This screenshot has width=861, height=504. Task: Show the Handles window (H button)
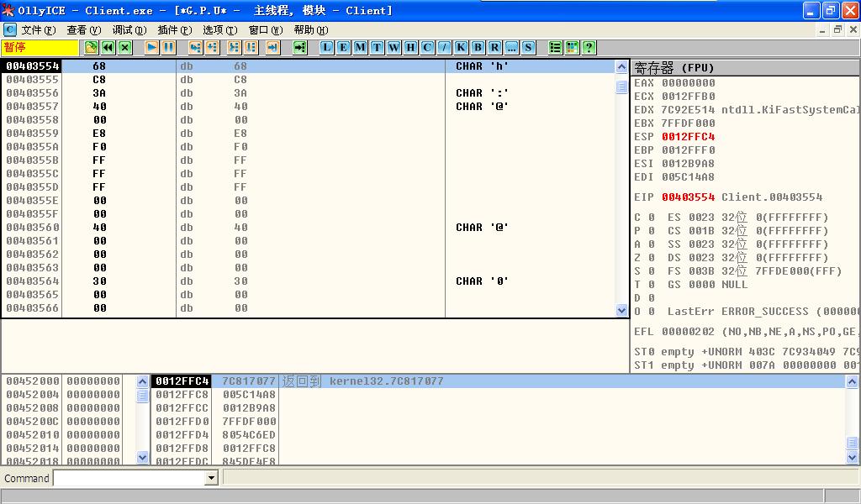410,47
